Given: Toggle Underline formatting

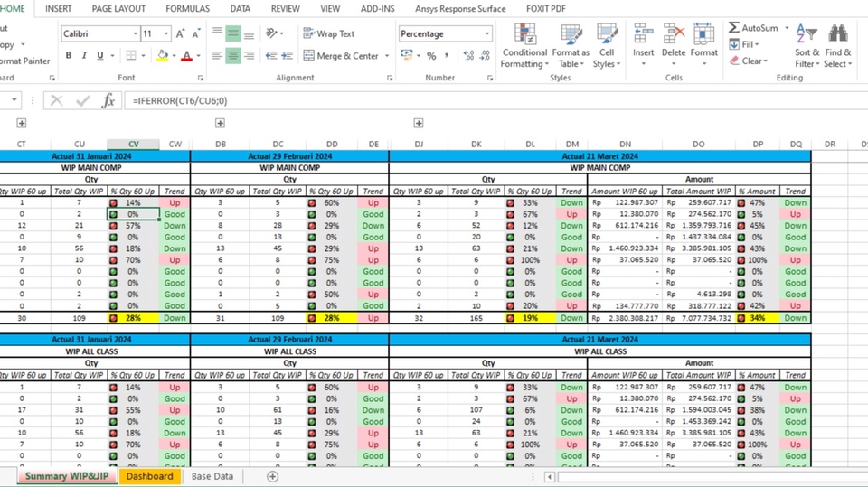Looking at the screenshot, I should 100,55.
